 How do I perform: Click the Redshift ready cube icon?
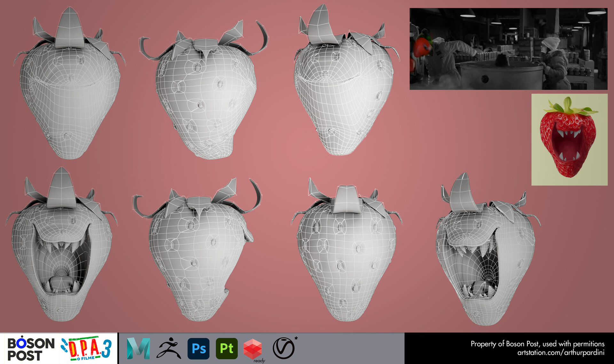[253, 349]
